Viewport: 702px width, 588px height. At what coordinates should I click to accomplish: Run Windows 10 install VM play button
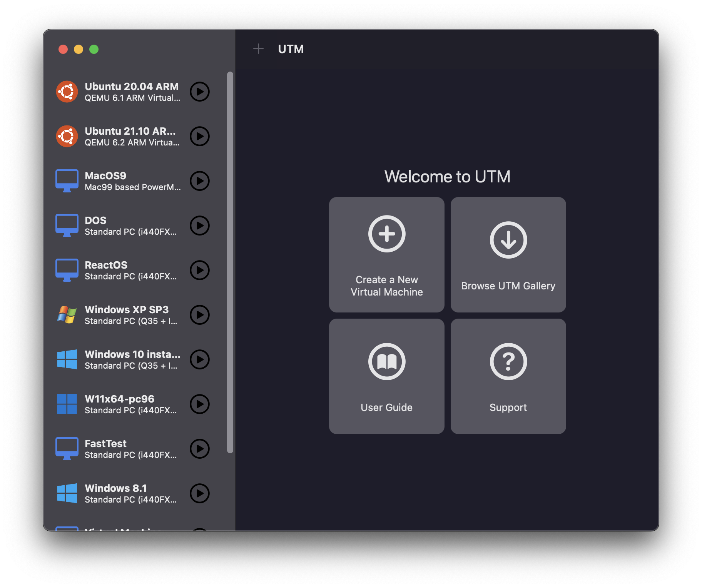[x=200, y=359]
